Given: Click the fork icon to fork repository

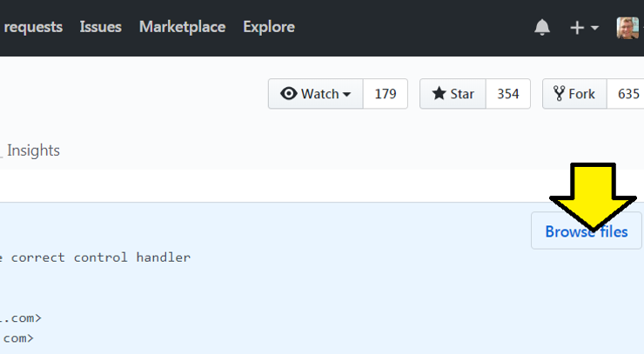Looking at the screenshot, I should pyautogui.click(x=558, y=94).
